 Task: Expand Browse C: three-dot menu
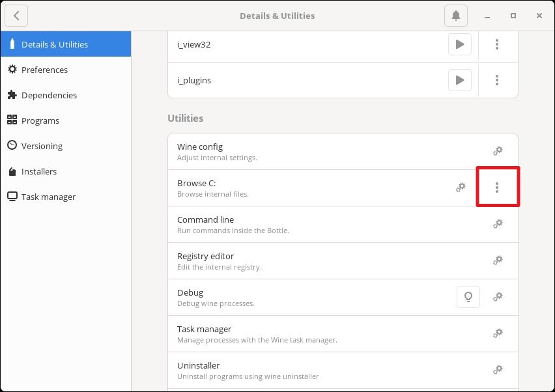497,187
